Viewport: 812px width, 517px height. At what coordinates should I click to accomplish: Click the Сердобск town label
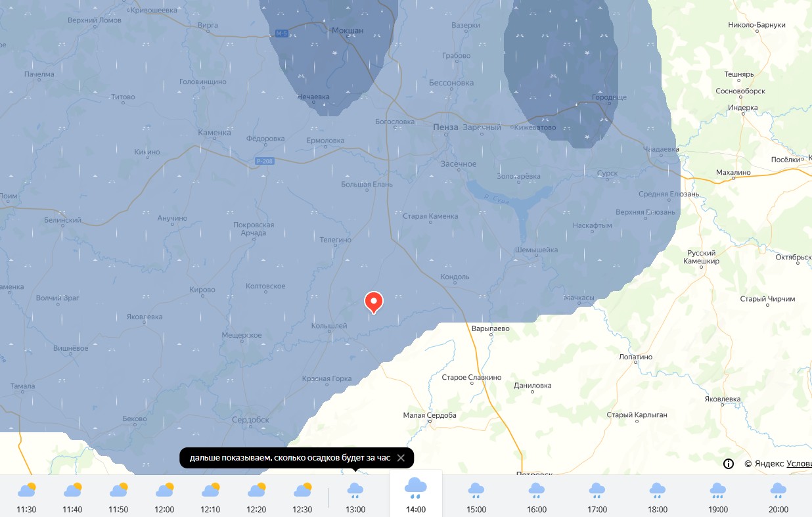250,420
